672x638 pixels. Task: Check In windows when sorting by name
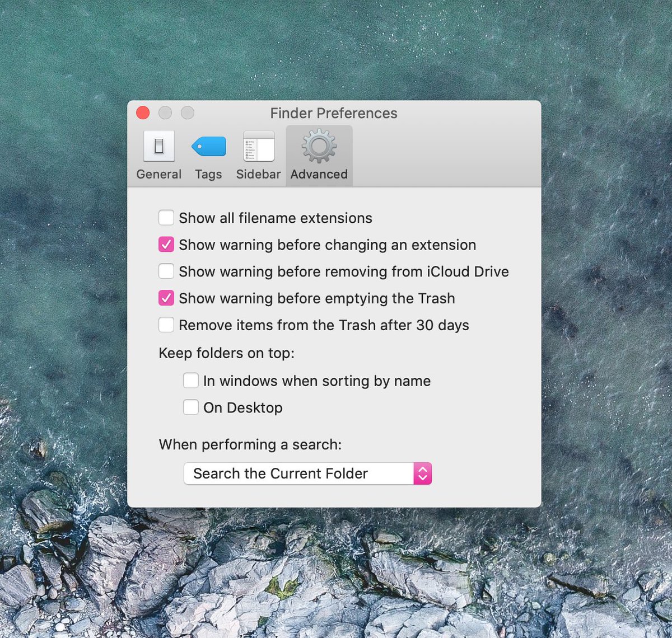pos(191,381)
